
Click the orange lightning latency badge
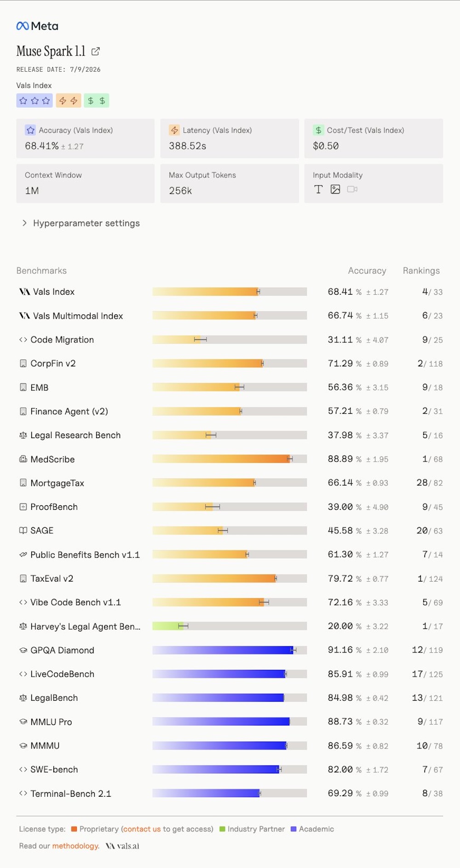[69, 101]
